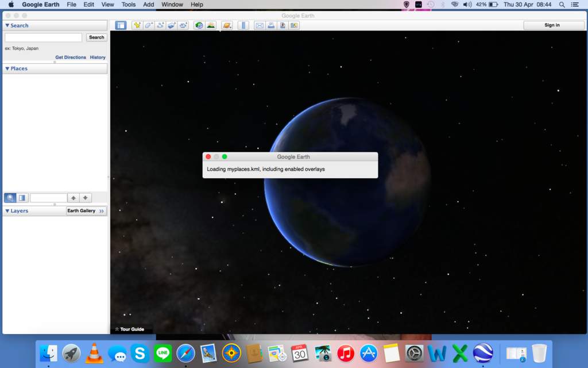Image resolution: width=588 pixels, height=368 pixels.
Task: Click the Earth globe in the viewer
Action: [347, 182]
